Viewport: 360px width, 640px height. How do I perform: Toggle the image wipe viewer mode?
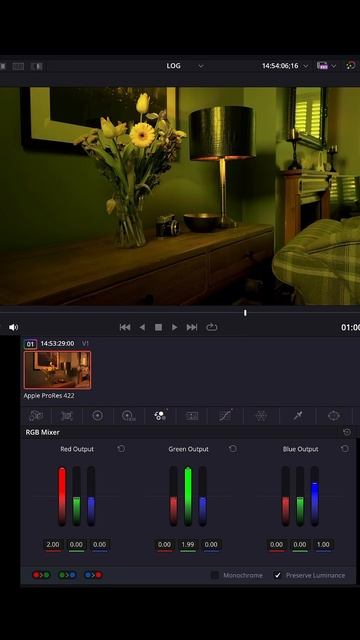click(2, 66)
